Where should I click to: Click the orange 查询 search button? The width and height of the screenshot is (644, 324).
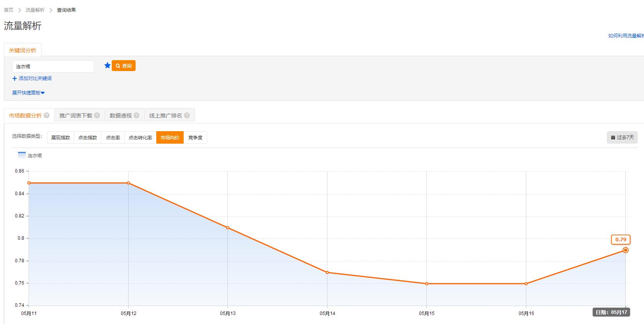tap(124, 66)
